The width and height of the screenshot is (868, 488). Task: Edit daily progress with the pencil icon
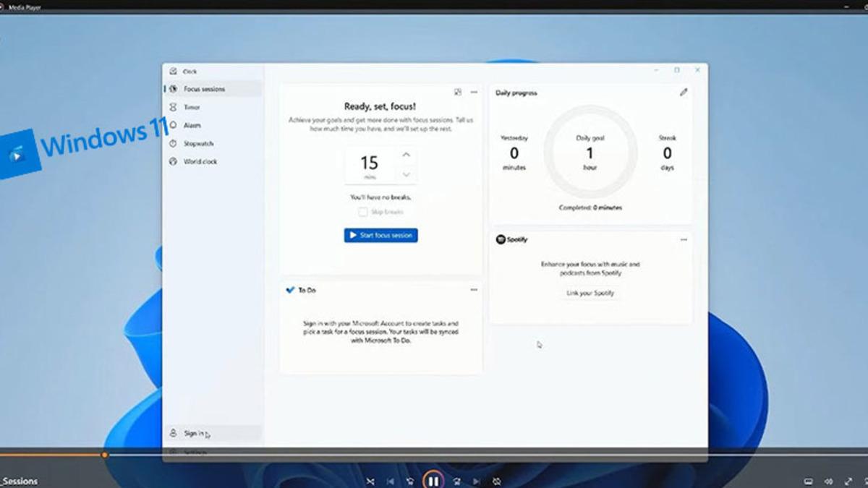[x=683, y=93]
